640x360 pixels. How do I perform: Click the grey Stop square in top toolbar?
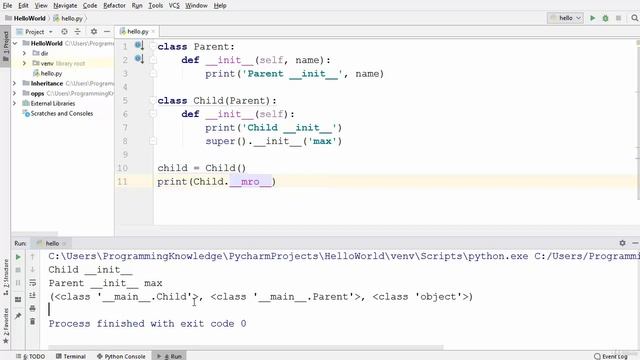tap(618, 18)
